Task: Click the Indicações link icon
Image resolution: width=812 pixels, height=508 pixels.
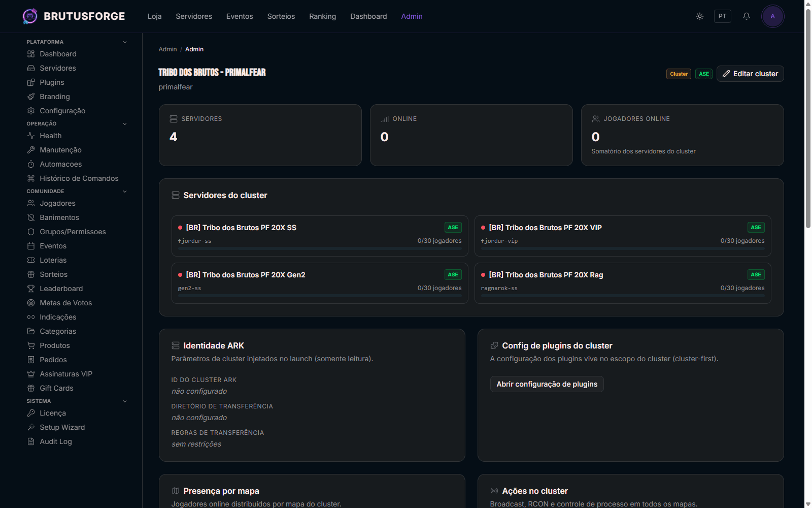Action: click(x=31, y=317)
